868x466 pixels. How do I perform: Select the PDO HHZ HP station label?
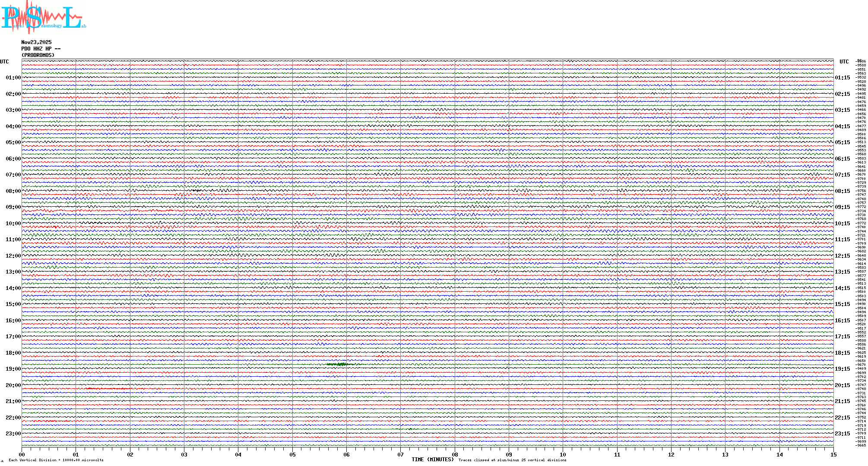coord(41,49)
